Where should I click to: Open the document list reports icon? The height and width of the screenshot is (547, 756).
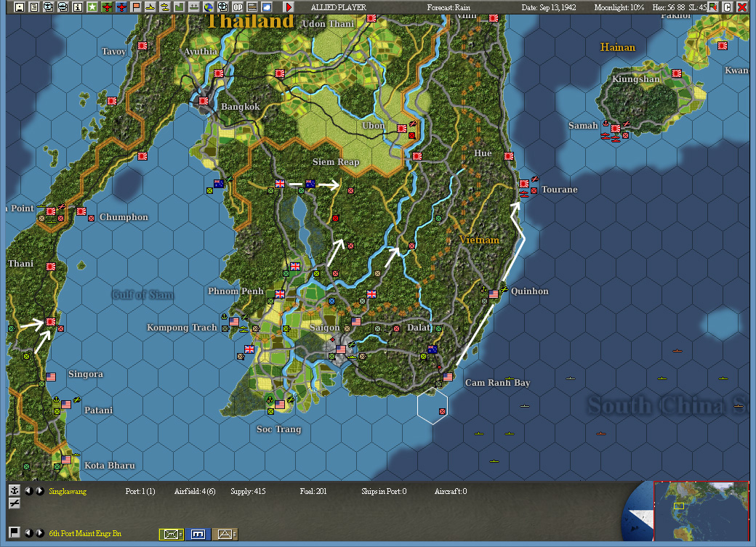pyautogui.click(x=33, y=7)
